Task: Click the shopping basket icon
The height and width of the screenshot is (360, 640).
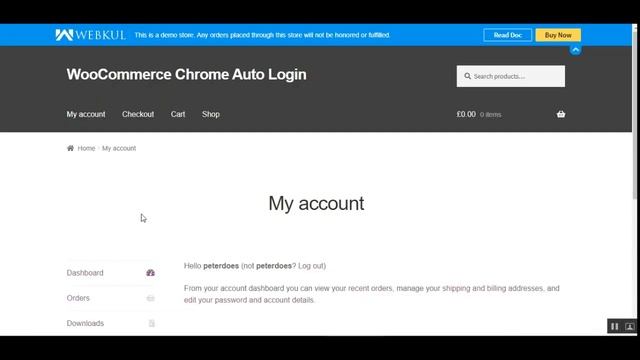Action: pos(561,114)
